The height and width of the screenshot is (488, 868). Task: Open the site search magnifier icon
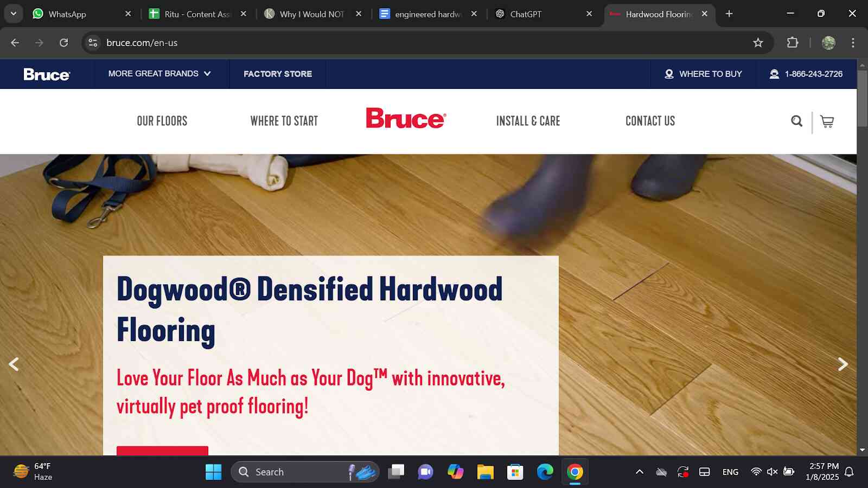(x=796, y=121)
